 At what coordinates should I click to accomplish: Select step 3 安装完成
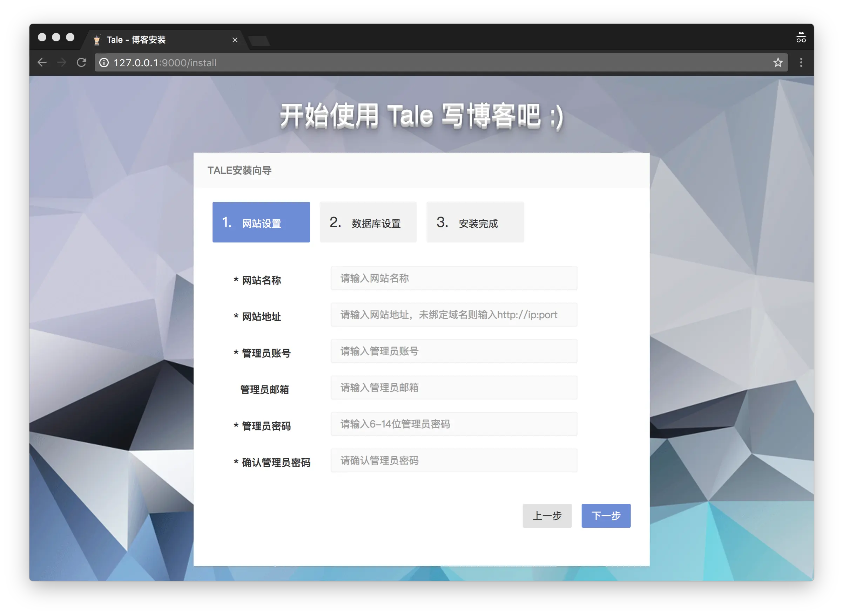tap(475, 222)
